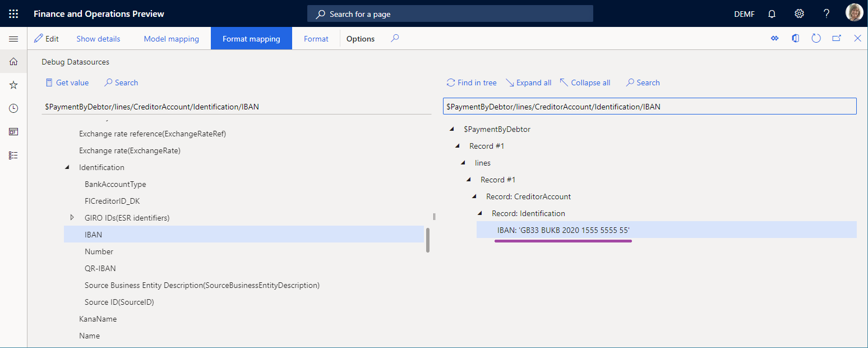The image size is (868, 348).
Task: Collapse the Record: CreditorAccount node
Action: (x=474, y=196)
